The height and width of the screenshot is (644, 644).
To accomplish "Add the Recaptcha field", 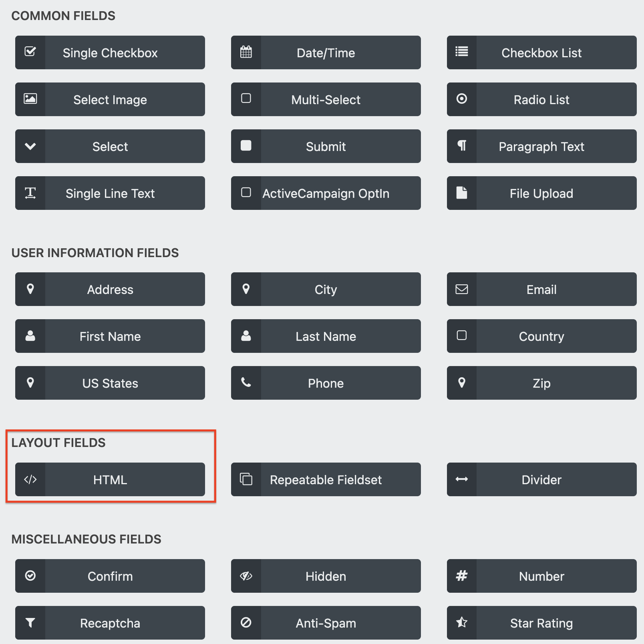I will pos(110,623).
